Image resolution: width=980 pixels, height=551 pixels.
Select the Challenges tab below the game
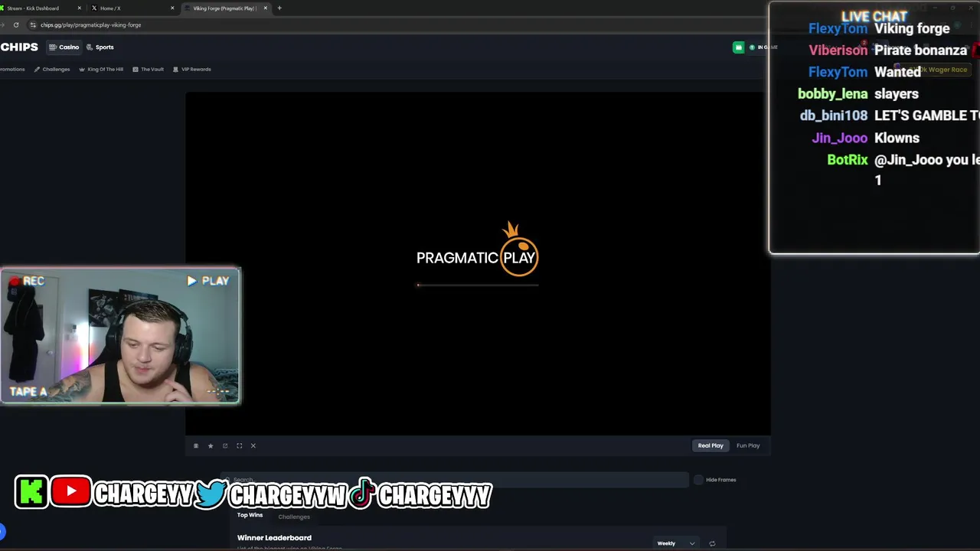[x=294, y=517]
